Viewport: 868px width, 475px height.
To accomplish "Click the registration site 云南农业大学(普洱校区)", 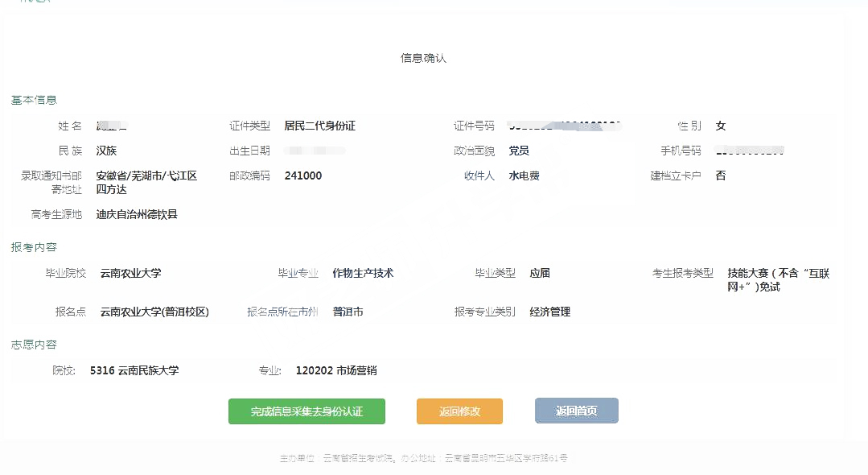I will coord(154,312).
